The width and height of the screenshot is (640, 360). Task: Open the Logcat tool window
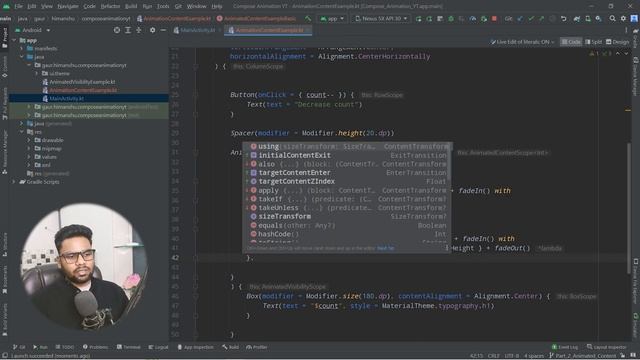tap(158, 347)
